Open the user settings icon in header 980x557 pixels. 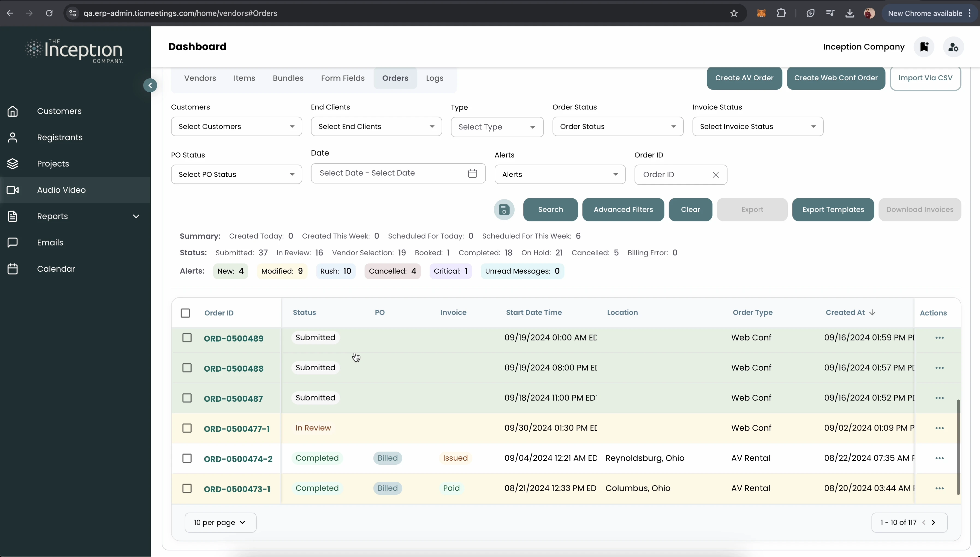954,47
